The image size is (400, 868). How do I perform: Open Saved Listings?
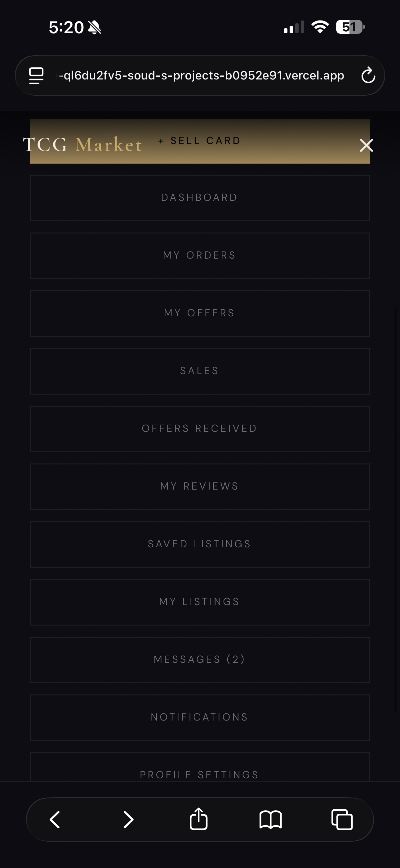tap(200, 544)
